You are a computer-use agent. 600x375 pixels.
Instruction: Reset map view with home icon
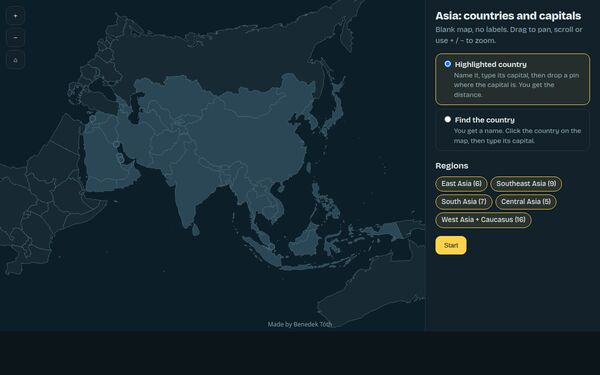15,60
